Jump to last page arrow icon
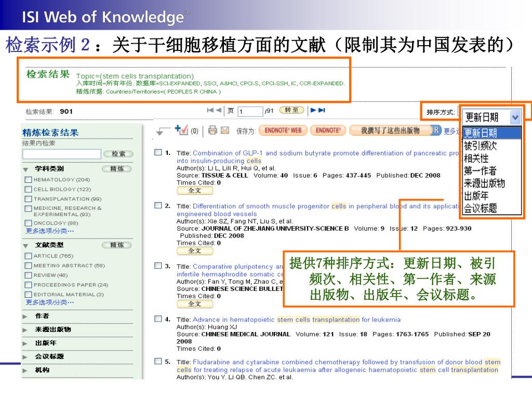 322,110
